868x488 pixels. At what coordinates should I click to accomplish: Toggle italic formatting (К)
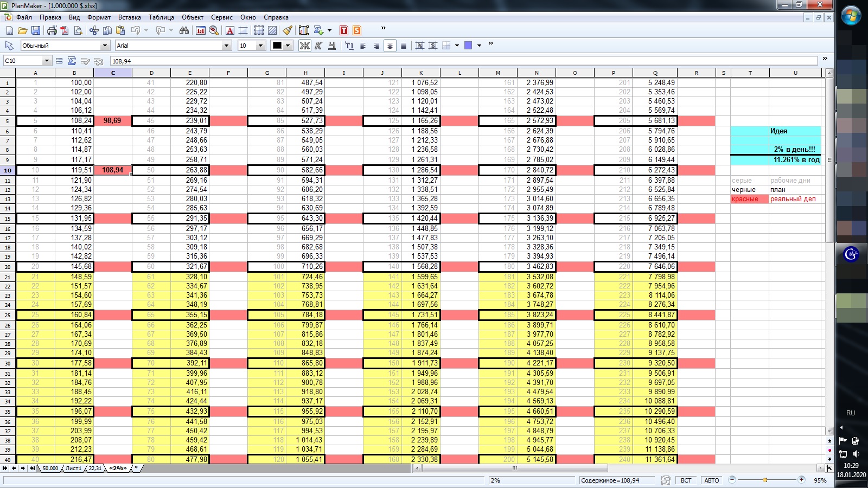pyautogui.click(x=318, y=46)
